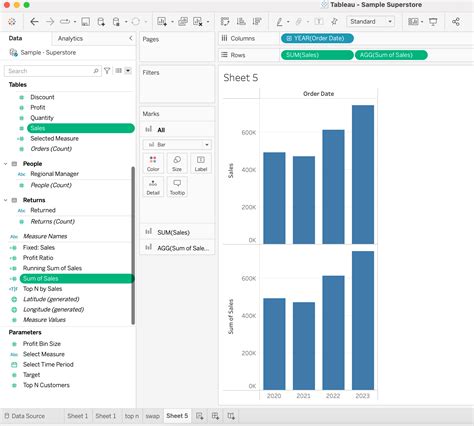Image resolution: width=474 pixels, height=426 pixels.
Task: Click the Undo back arrow in toolbar
Action: [x=34, y=22]
